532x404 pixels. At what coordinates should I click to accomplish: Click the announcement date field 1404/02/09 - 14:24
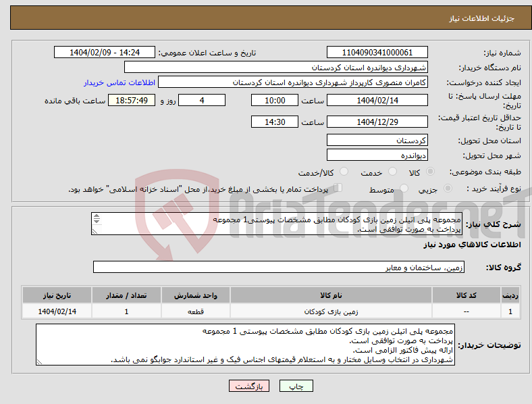pyautogui.click(x=105, y=52)
